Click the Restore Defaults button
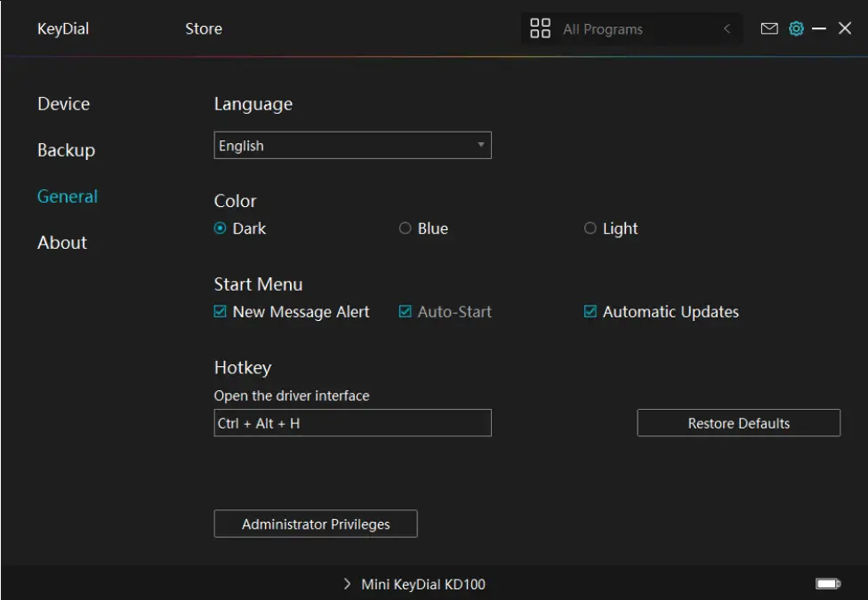The image size is (868, 600). [738, 423]
